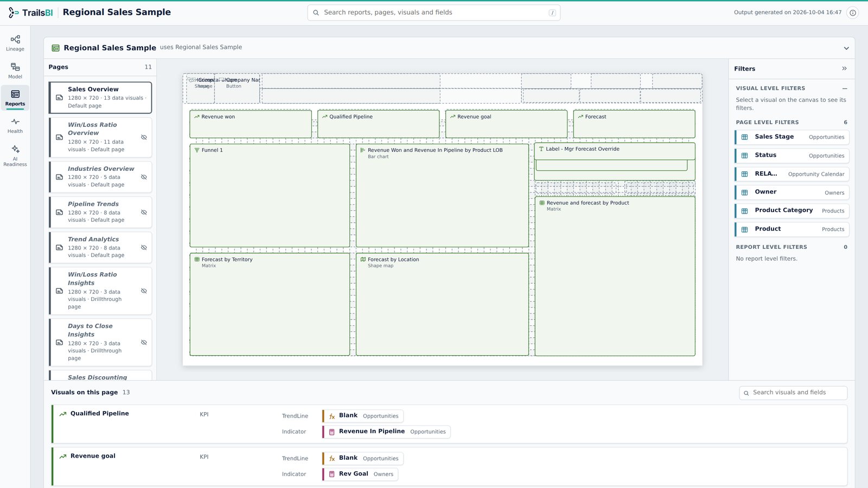Collapse the Regional Sales Sample report header
The width and height of the screenshot is (868, 488).
846,48
